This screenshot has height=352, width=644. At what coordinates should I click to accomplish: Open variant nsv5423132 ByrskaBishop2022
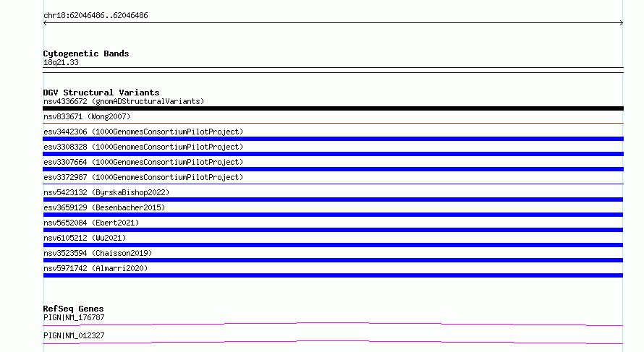(x=106, y=192)
